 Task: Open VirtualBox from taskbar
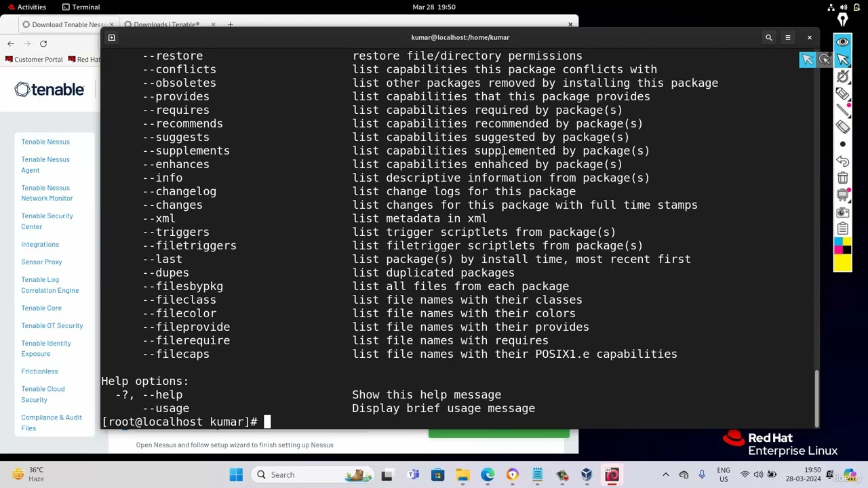pyautogui.click(x=587, y=474)
